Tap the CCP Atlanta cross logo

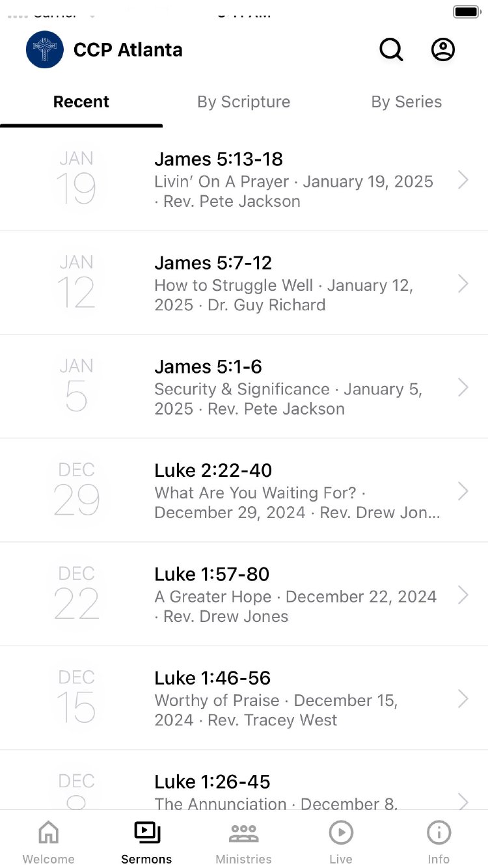tap(45, 49)
